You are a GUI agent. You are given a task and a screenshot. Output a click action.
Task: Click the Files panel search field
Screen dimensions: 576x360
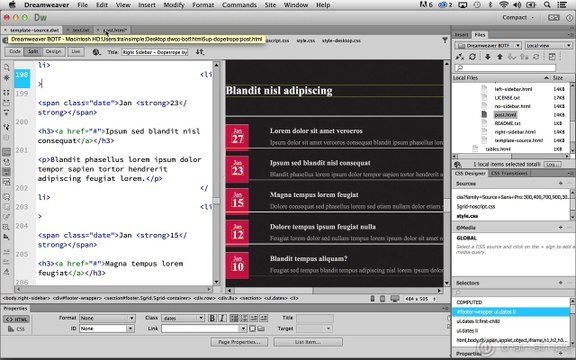(505, 68)
